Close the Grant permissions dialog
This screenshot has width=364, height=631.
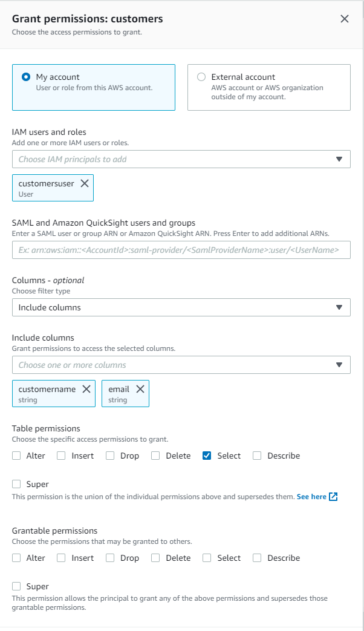tap(345, 19)
